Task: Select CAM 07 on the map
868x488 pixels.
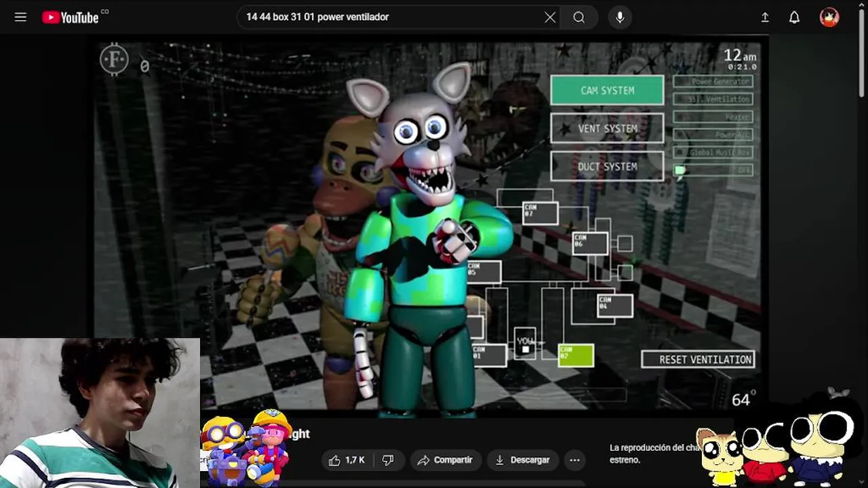Action: [540, 213]
